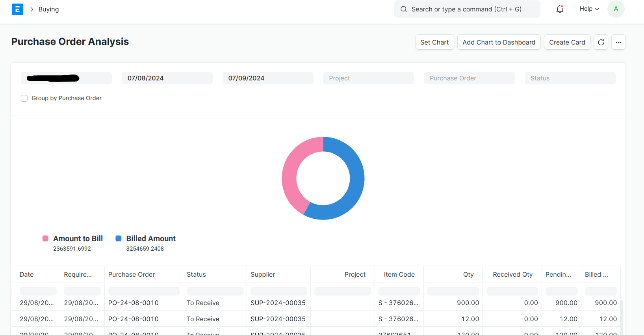Open the Status filter field
Screen dimensions: 644x335
point(570,78)
